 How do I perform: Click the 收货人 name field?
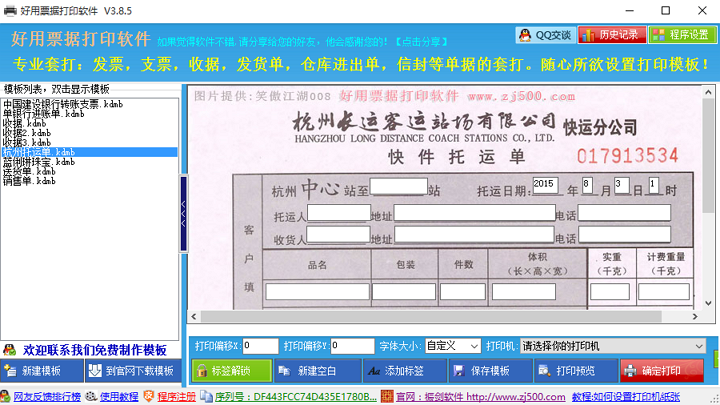tap(338, 235)
